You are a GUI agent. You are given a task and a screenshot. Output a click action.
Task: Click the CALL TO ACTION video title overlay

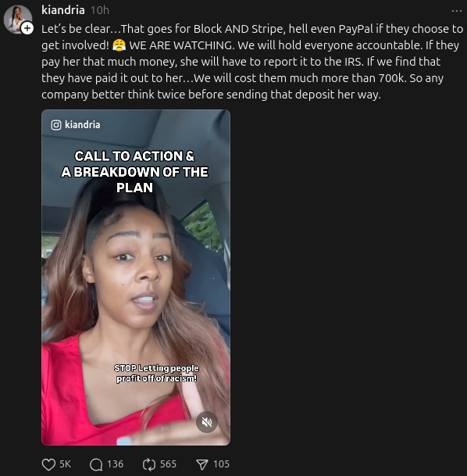[134, 172]
